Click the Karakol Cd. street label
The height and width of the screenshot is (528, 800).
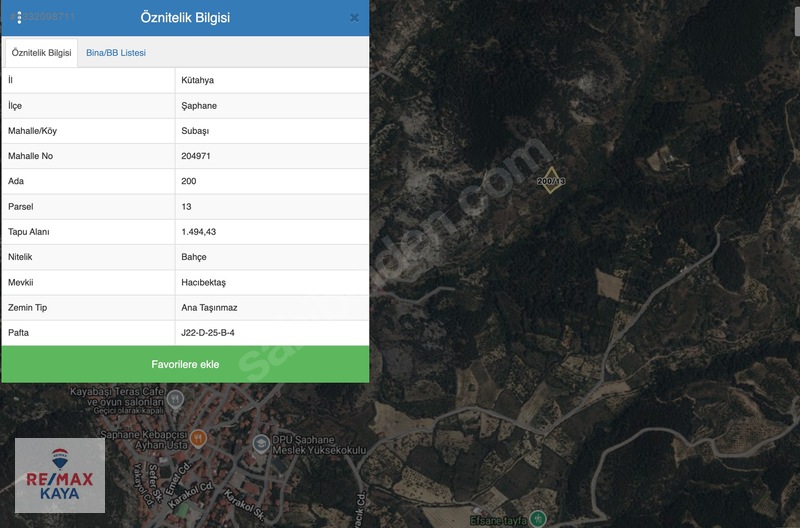[190, 494]
